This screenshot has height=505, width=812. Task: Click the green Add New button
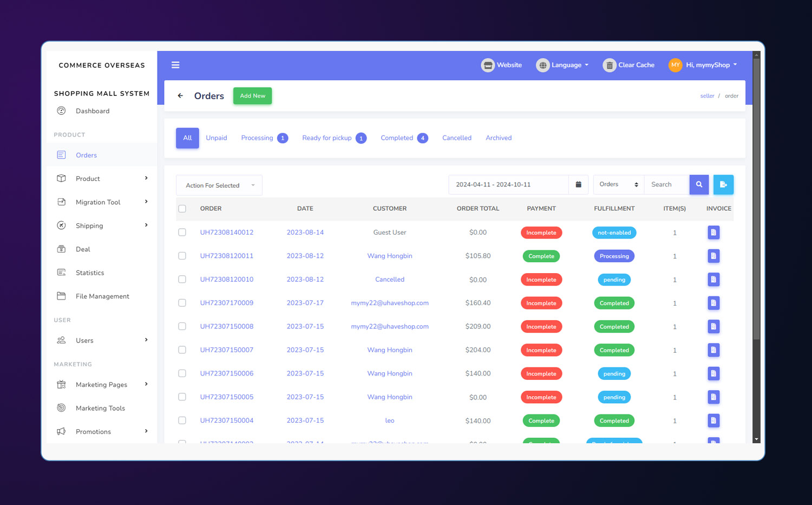click(x=252, y=96)
